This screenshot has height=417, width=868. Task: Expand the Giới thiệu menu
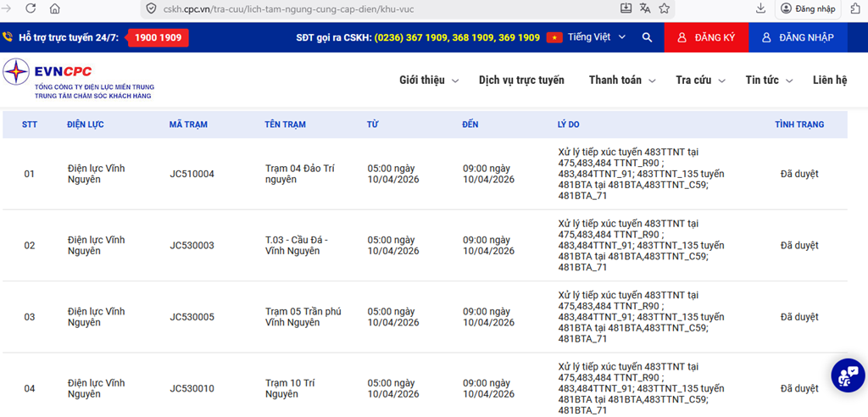click(428, 81)
